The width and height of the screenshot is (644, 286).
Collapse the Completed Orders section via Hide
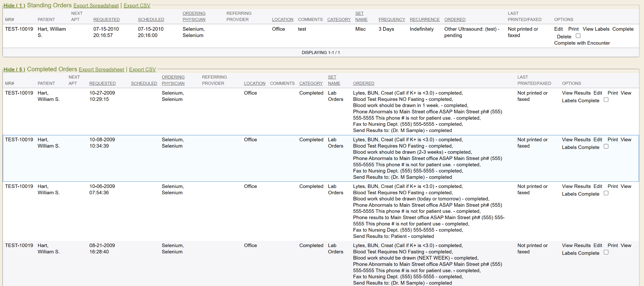(x=14, y=69)
